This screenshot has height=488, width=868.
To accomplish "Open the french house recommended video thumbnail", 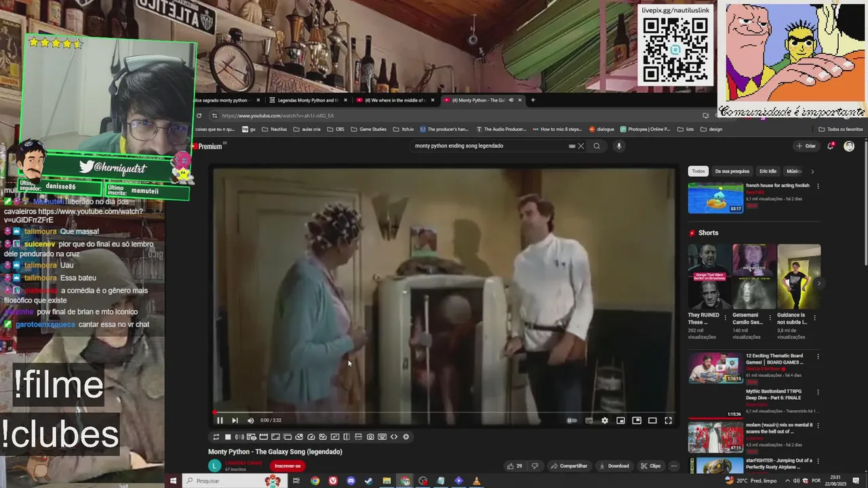I will point(715,198).
